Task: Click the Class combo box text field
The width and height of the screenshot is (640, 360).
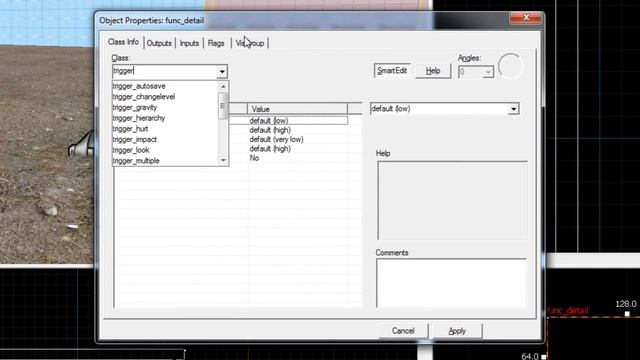Action: point(164,71)
